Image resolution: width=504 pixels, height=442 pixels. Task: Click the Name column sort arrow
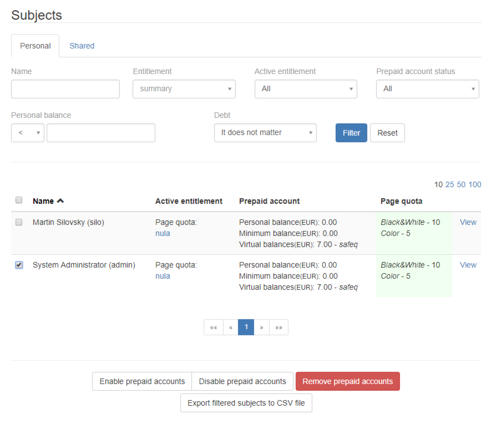pyautogui.click(x=60, y=201)
